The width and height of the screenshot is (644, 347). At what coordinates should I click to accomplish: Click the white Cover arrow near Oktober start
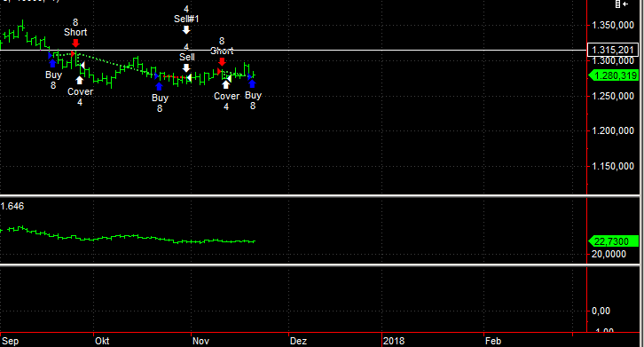point(79,80)
